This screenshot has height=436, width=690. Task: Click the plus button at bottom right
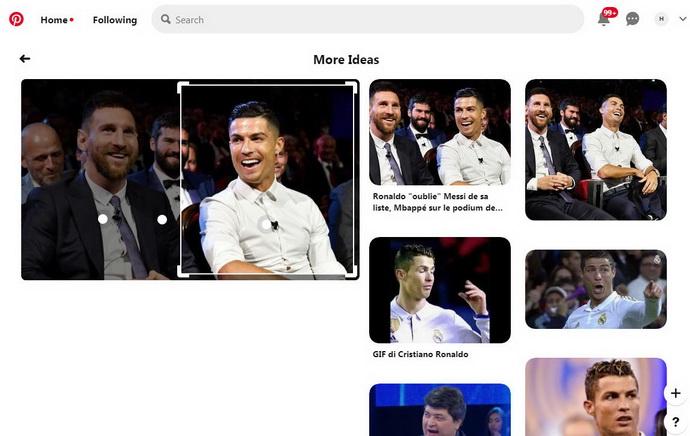pyautogui.click(x=675, y=393)
